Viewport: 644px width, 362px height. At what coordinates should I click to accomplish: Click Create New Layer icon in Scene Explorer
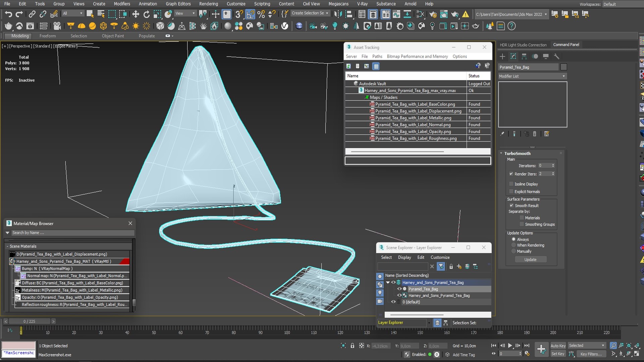(x=459, y=266)
